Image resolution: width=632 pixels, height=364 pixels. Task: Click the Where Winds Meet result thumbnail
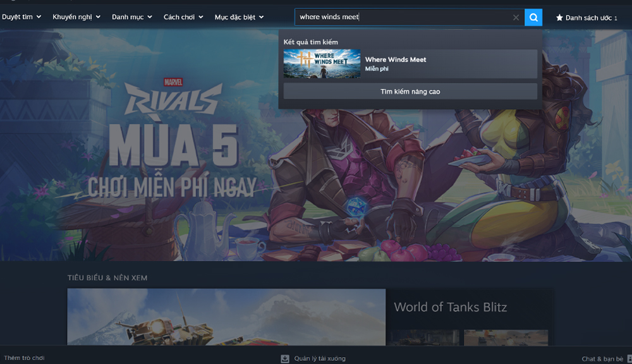click(x=322, y=63)
